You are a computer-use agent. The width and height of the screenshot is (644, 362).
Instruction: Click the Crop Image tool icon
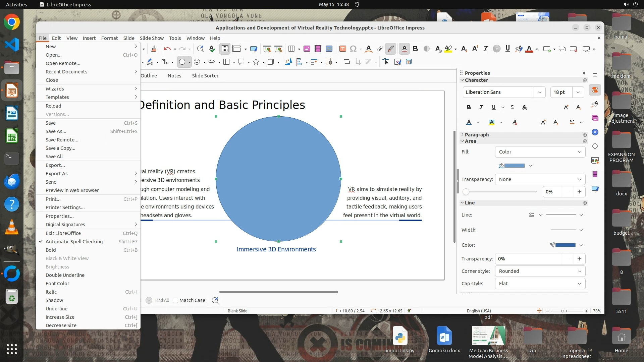tap(358, 62)
